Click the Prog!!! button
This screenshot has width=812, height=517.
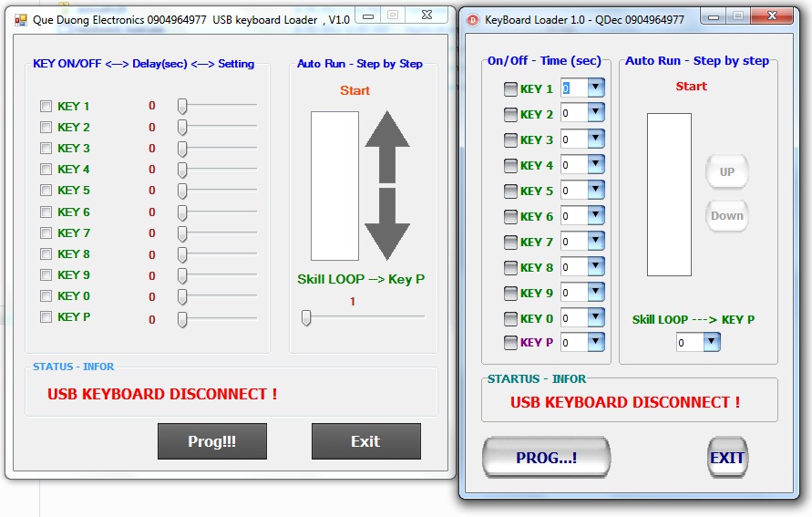click(212, 441)
